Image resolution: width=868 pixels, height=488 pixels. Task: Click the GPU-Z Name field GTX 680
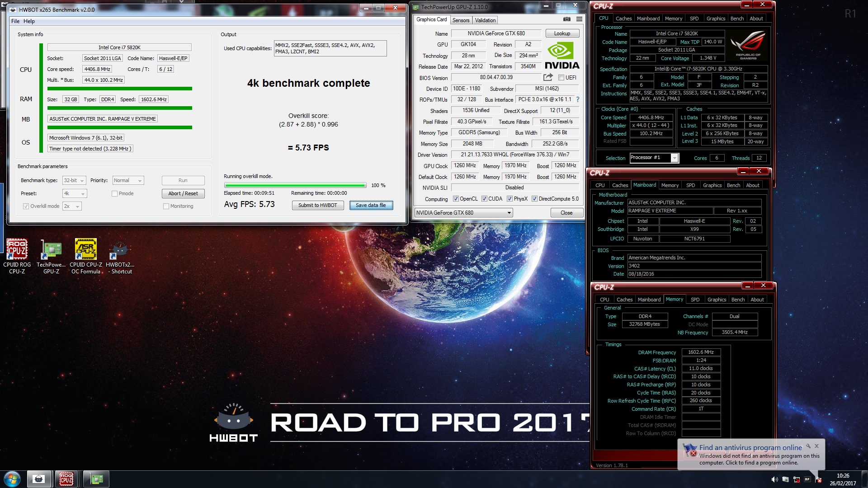pyautogui.click(x=496, y=33)
